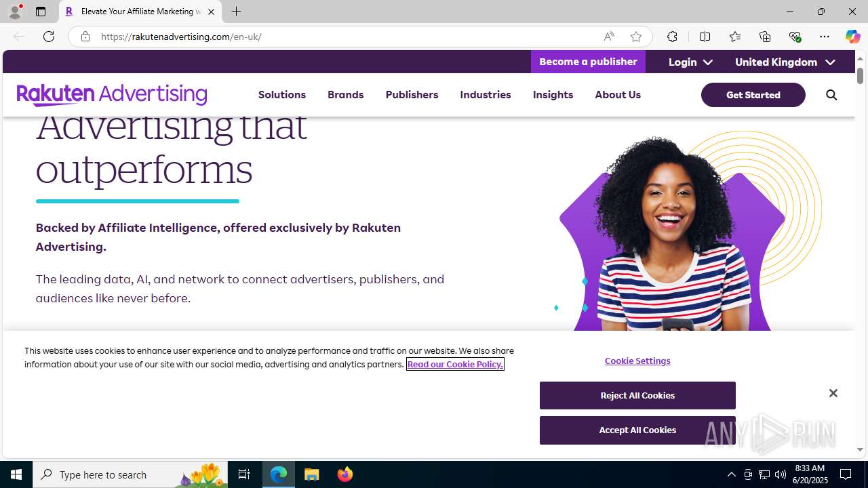The width and height of the screenshot is (868, 488).
Task: Click the address bar URL
Action: click(x=181, y=37)
